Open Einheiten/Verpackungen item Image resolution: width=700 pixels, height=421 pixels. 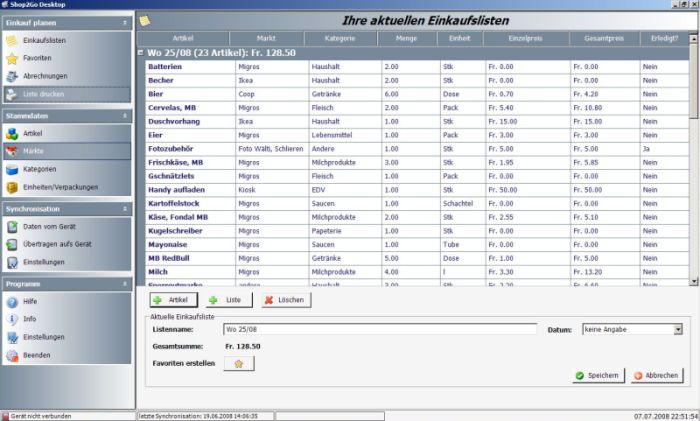point(60,187)
